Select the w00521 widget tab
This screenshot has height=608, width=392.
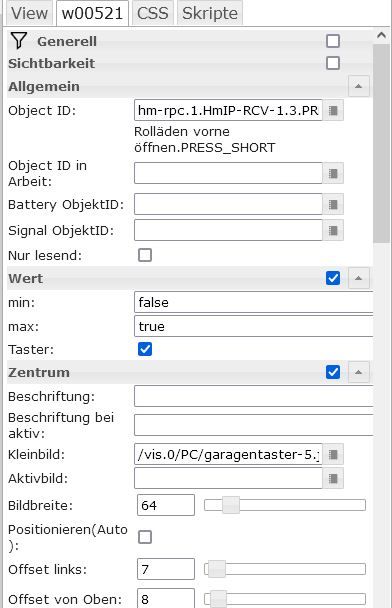tap(92, 13)
